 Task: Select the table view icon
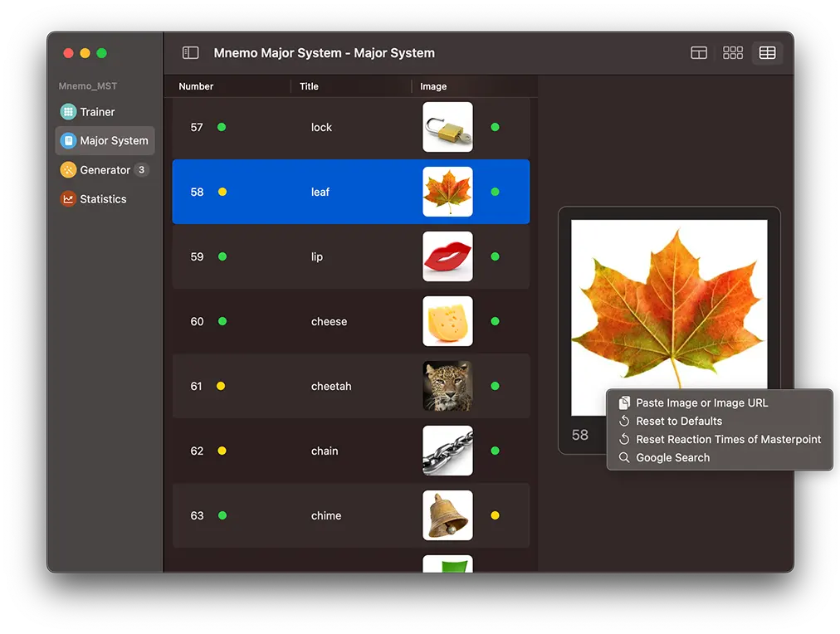point(767,52)
